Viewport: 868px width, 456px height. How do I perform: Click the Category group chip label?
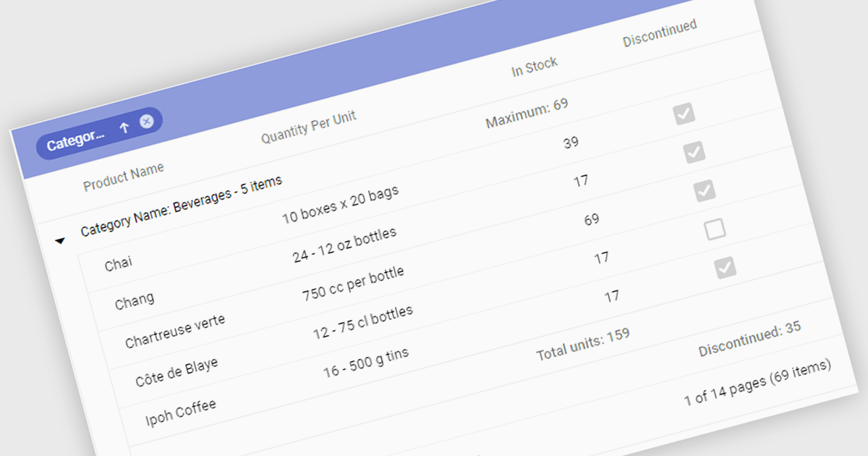click(x=76, y=140)
